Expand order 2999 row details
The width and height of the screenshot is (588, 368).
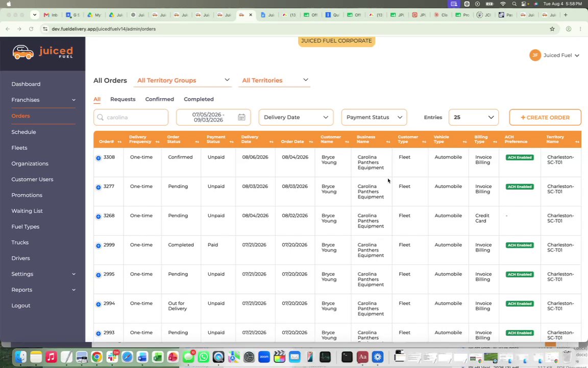click(x=98, y=246)
